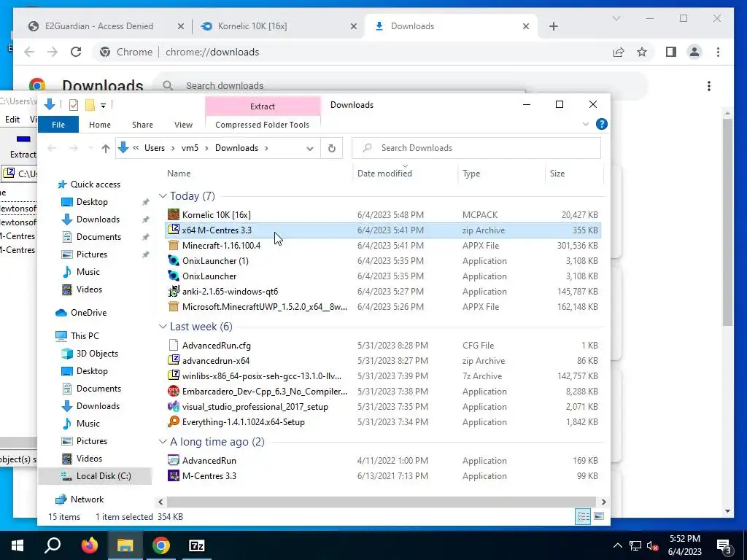The image size is (747, 560).
Task: Select Everything-1.4.1.1024.x64-Setup
Action: (243, 421)
